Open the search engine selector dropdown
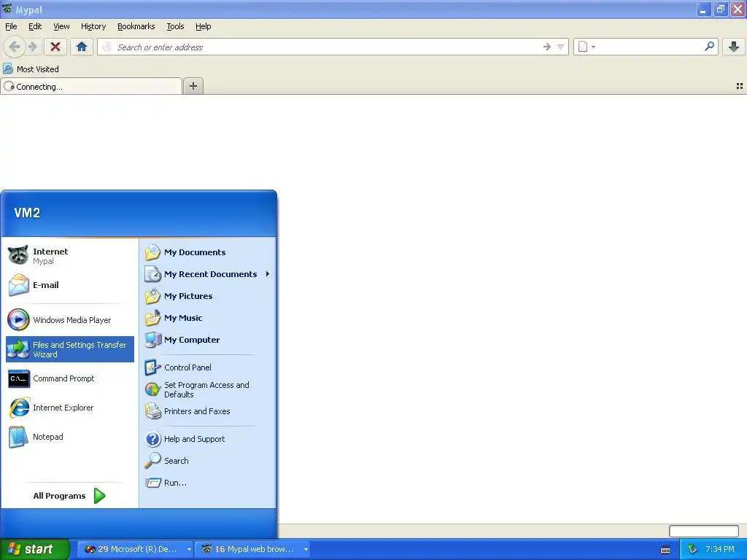Screen dimensions: 747x560 click(x=587, y=47)
